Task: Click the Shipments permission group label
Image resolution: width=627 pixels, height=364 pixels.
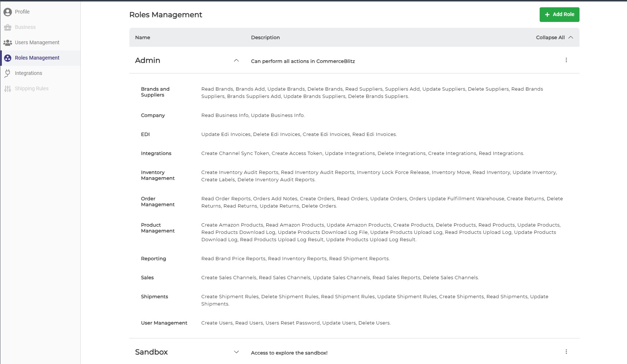Action: click(x=155, y=297)
